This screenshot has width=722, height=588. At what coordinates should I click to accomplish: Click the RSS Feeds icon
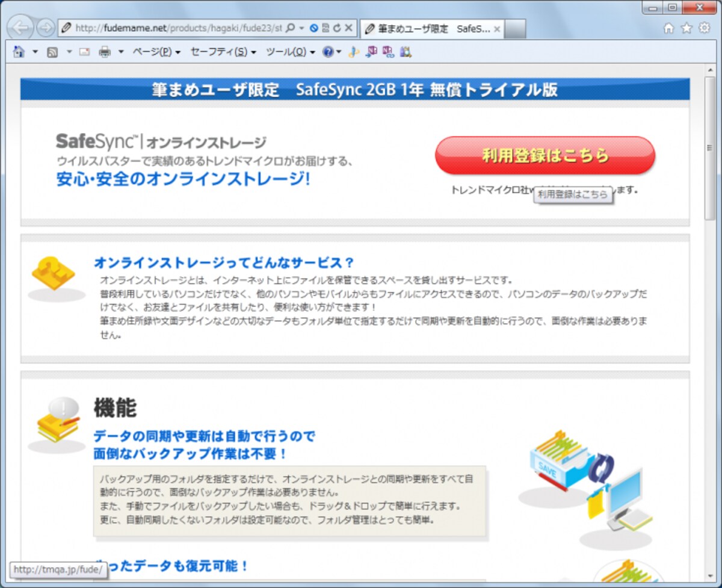point(52,52)
